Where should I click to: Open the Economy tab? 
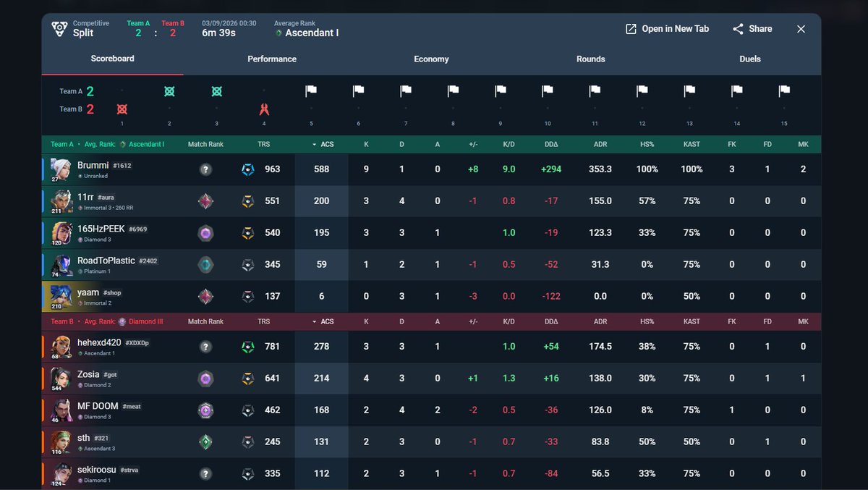click(x=431, y=59)
